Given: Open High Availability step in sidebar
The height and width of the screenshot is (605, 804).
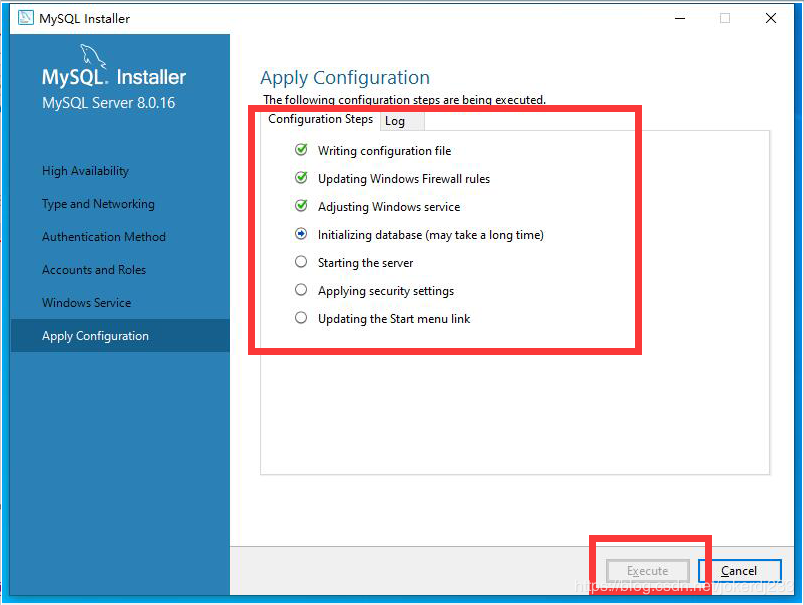Looking at the screenshot, I should 85,171.
